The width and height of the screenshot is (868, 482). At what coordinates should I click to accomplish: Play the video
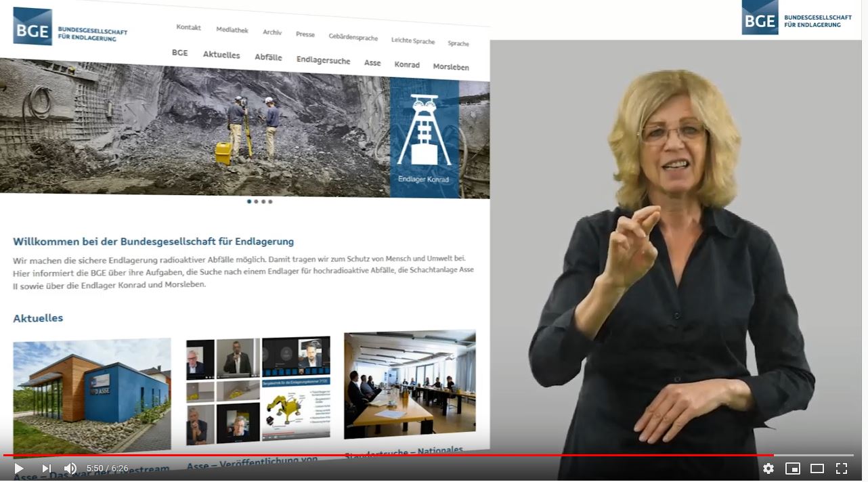(19, 468)
